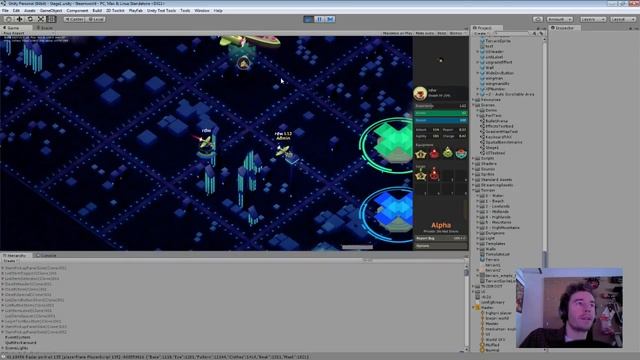Expand the Scripts folder
This screenshot has height=360, width=640.
[473, 158]
